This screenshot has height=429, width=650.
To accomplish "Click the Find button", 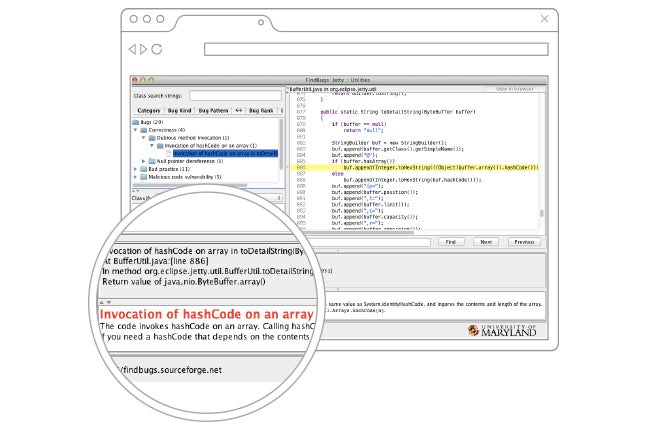I will click(451, 242).
